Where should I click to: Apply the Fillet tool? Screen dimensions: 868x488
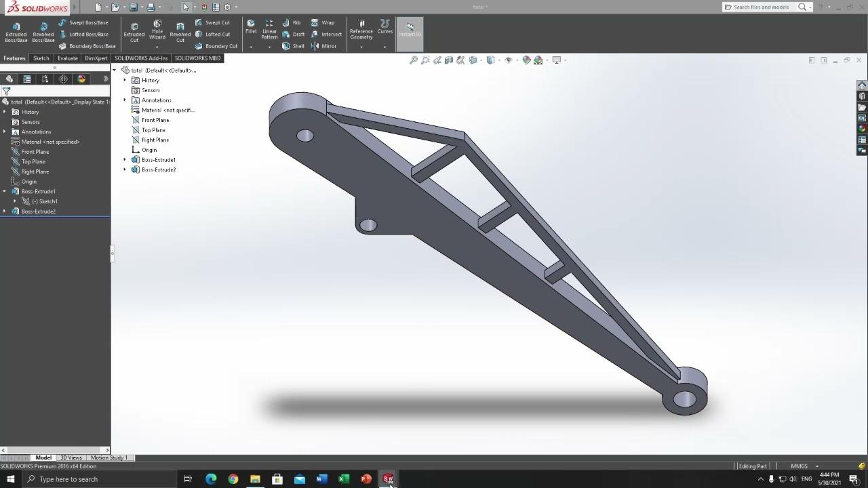[251, 26]
